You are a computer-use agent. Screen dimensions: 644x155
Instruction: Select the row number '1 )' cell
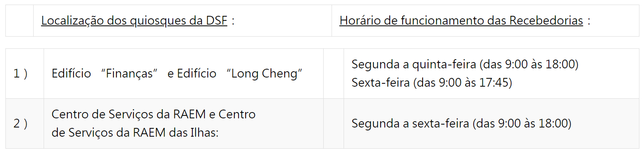click(25, 74)
